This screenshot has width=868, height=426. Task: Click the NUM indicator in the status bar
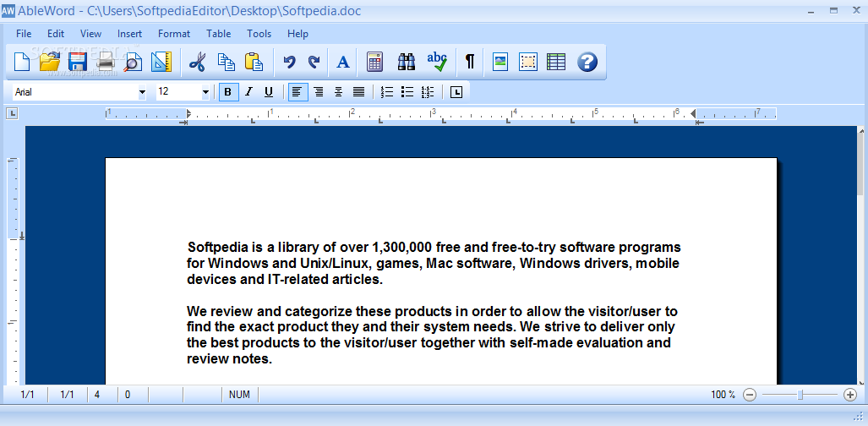click(239, 395)
